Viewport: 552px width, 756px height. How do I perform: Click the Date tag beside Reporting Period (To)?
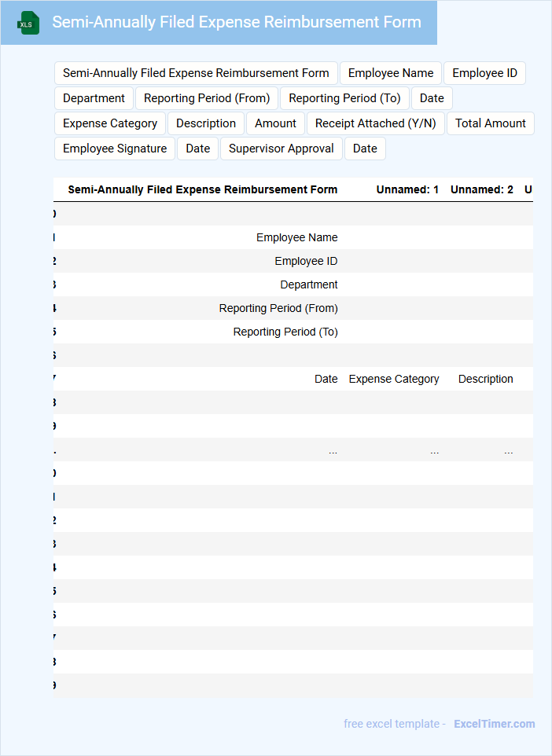pyautogui.click(x=432, y=98)
